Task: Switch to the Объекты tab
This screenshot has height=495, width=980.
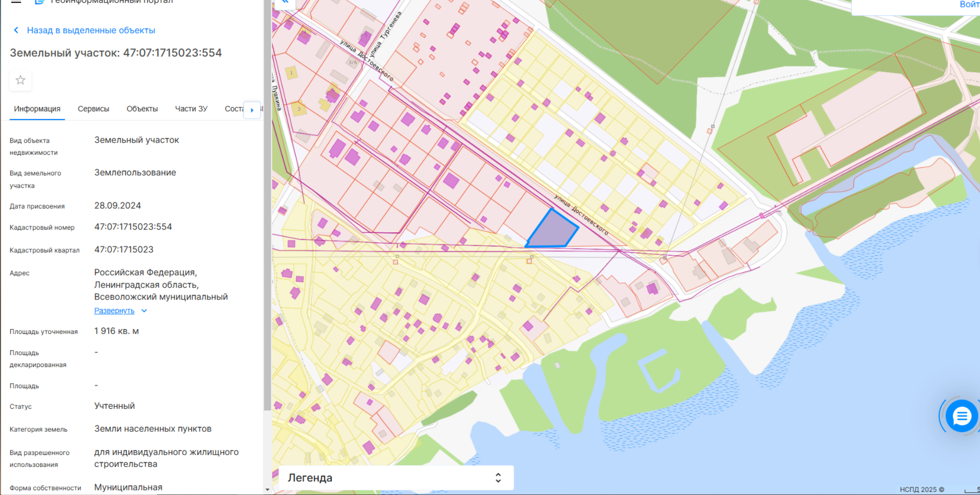Action: [x=142, y=109]
